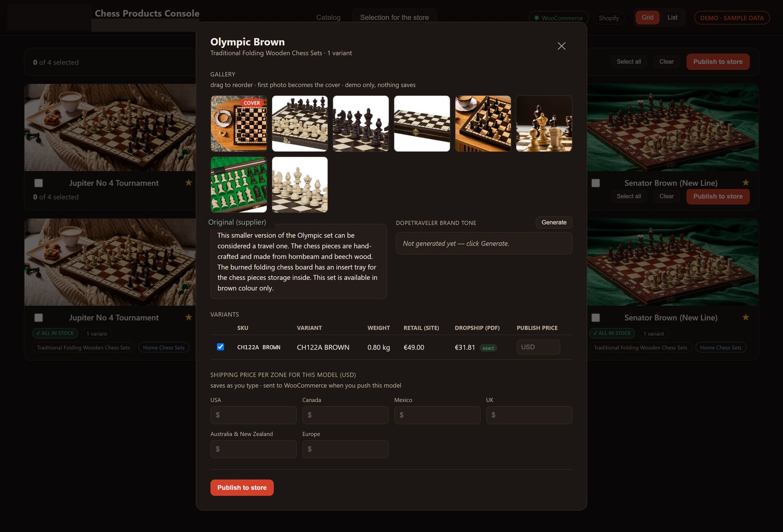The image size is (783, 532).
Task: Click the 0.80 kg weight cell
Action: pos(379,347)
